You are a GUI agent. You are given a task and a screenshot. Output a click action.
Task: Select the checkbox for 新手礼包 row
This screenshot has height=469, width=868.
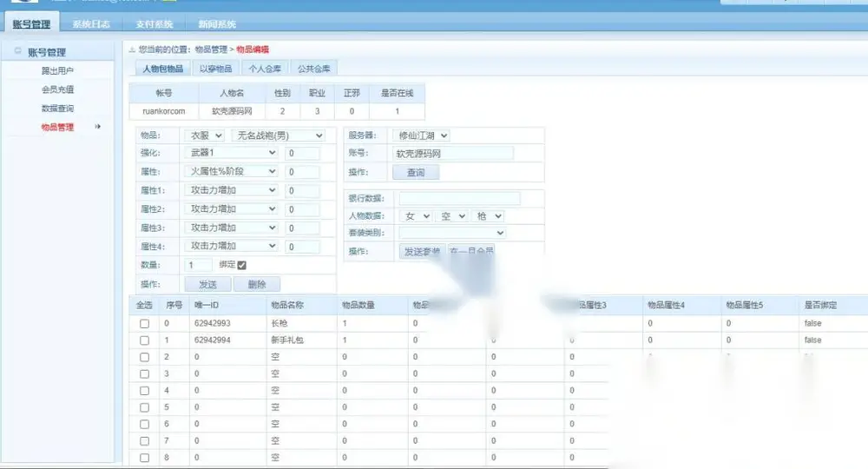144,340
